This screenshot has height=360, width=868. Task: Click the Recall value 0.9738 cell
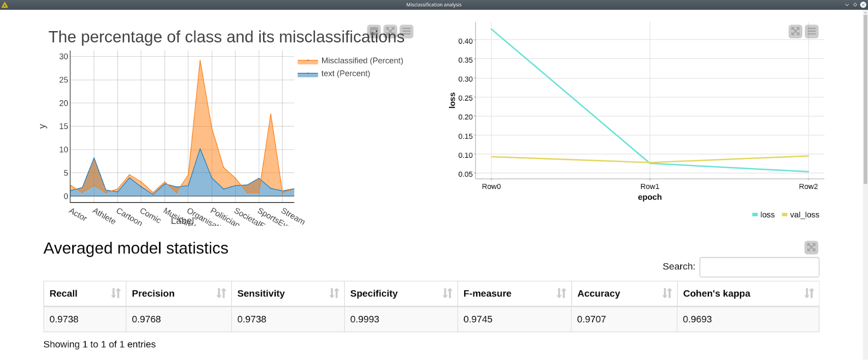point(85,319)
